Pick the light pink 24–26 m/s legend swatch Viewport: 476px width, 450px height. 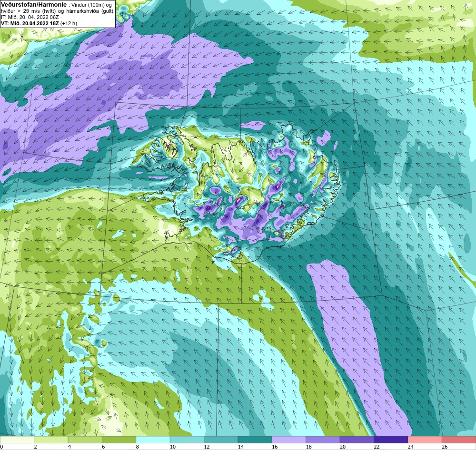(x=425, y=440)
